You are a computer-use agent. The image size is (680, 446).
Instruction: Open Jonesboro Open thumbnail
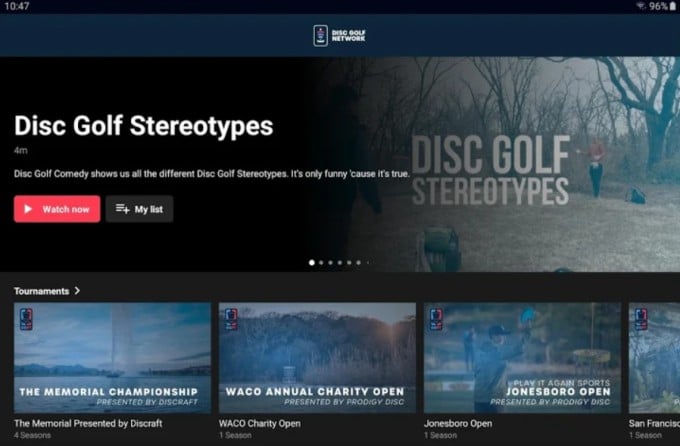522,358
